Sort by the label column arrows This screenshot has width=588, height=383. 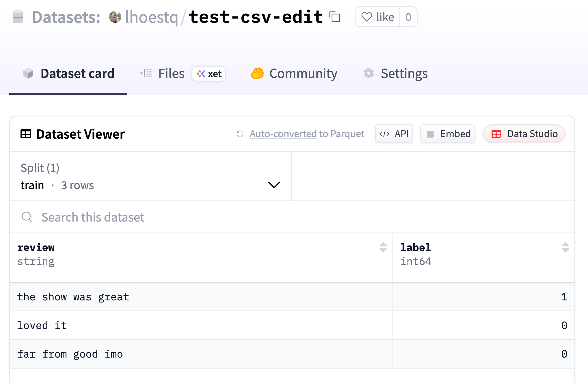[x=565, y=247]
